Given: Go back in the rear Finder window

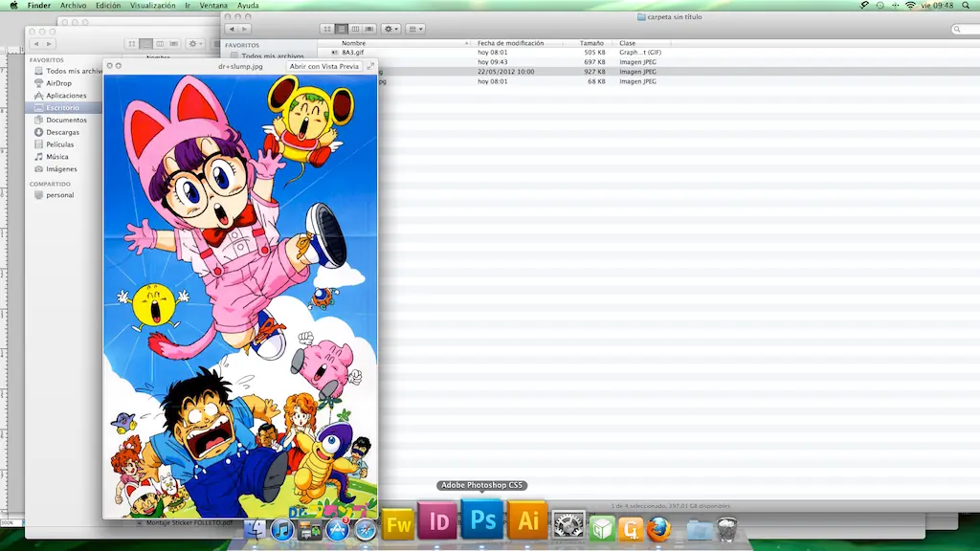Looking at the screenshot, I should point(35,44).
